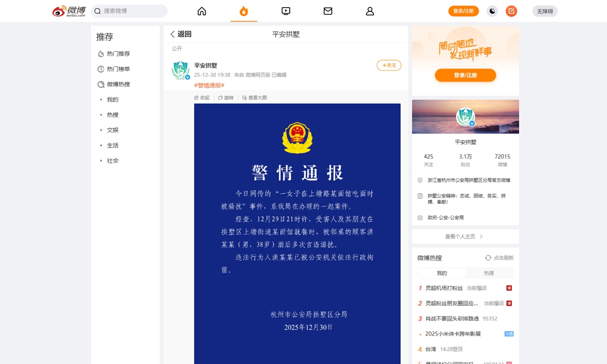This screenshot has width=607, height=364.
Task: Switch to the 热搜 tab
Action: pyautogui.click(x=489, y=272)
